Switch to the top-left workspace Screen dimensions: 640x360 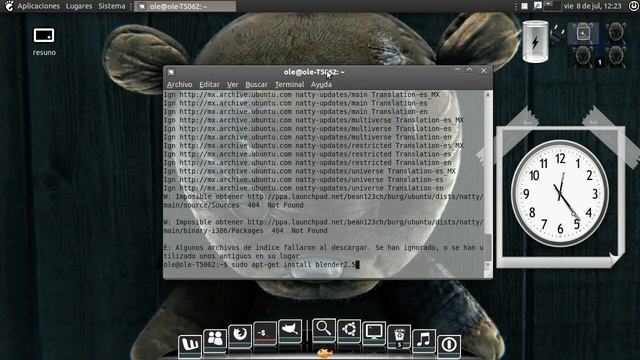tap(583, 33)
